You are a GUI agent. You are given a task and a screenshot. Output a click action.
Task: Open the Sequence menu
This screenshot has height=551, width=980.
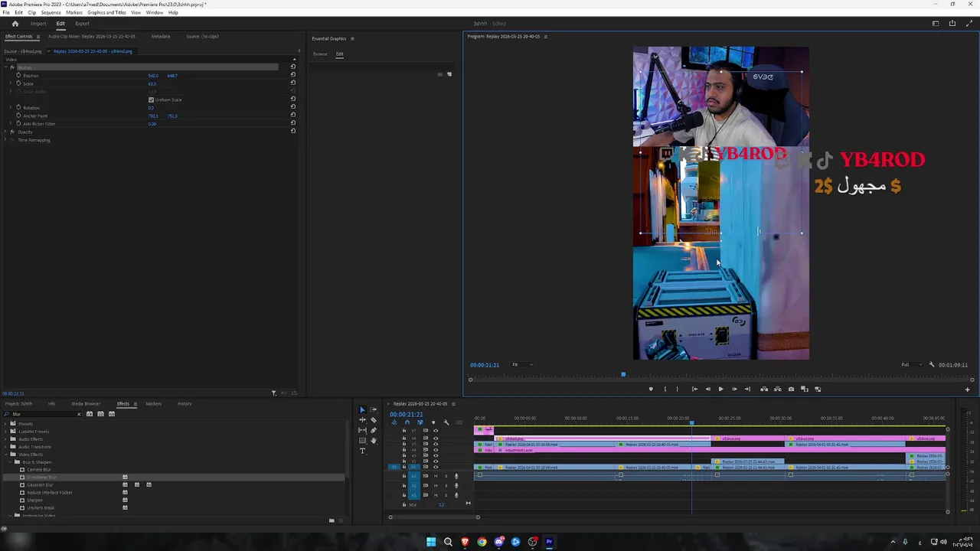[x=51, y=12]
